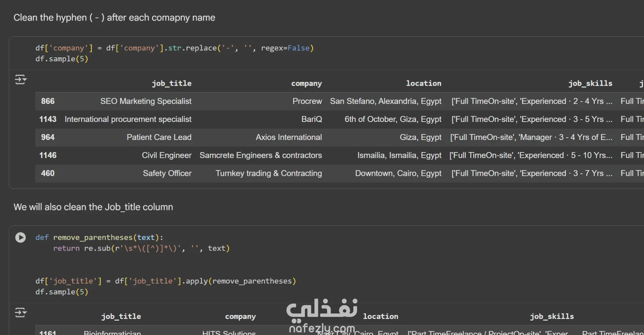Click the Safety Officer job title cell
The width and height of the screenshot is (644, 335).
coord(167,173)
